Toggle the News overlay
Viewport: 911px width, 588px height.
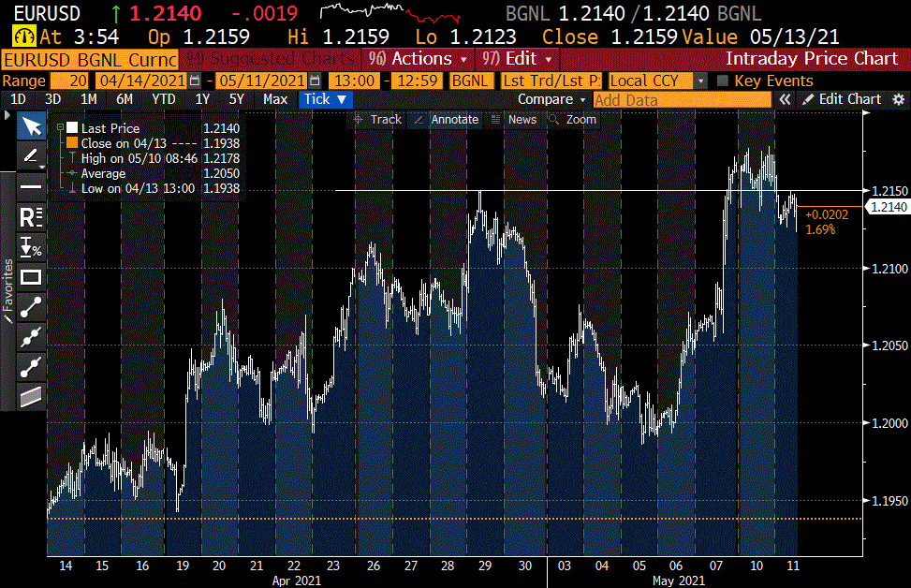[514, 120]
